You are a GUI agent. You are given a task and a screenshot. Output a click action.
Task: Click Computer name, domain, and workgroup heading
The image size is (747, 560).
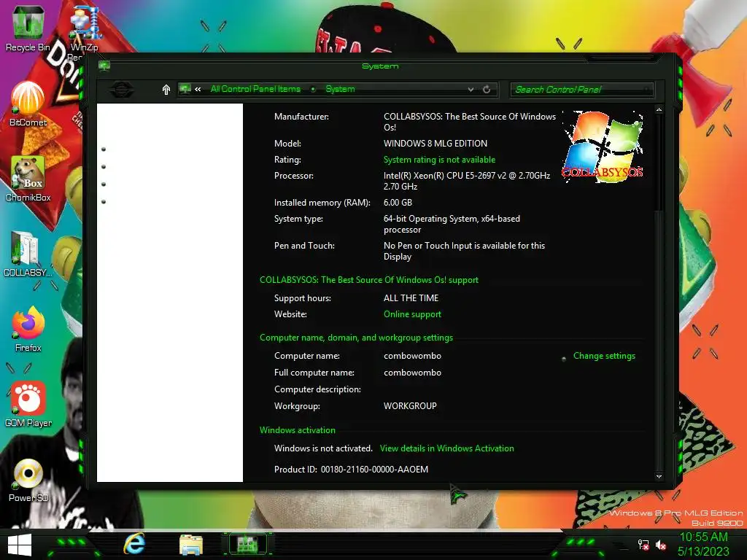click(356, 338)
